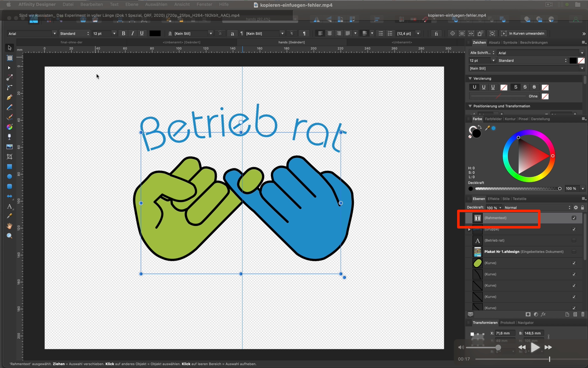The height and width of the screenshot is (368, 588).
Task: Open the Ebene menu
Action: pos(132,4)
